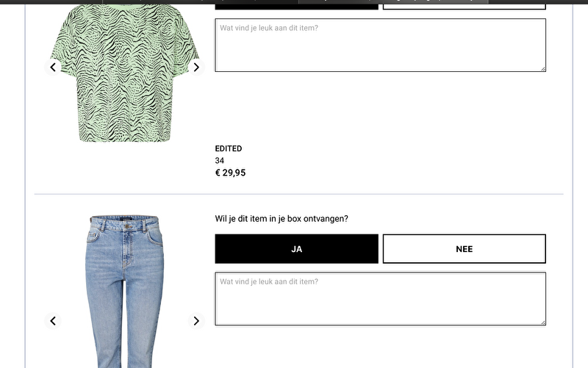
Task: Click the 'Wil je dit item in je box ontvangen?' text
Action: click(282, 218)
